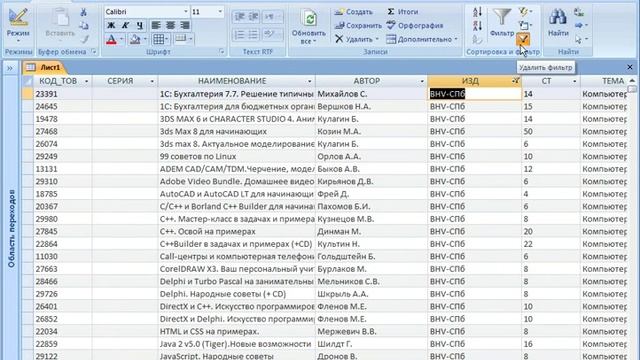The image size is (640, 360).
Task: Click the Cut scissors icon
Action: pos(84,12)
